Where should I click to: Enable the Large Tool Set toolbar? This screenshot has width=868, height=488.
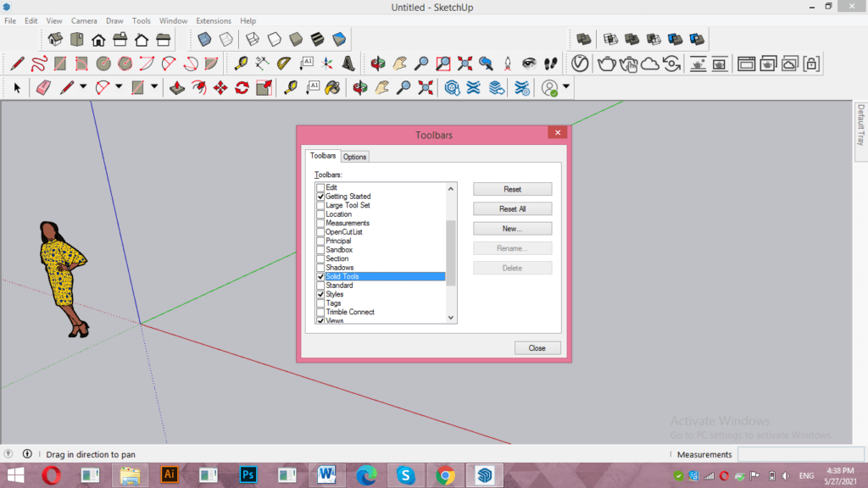tap(320, 205)
